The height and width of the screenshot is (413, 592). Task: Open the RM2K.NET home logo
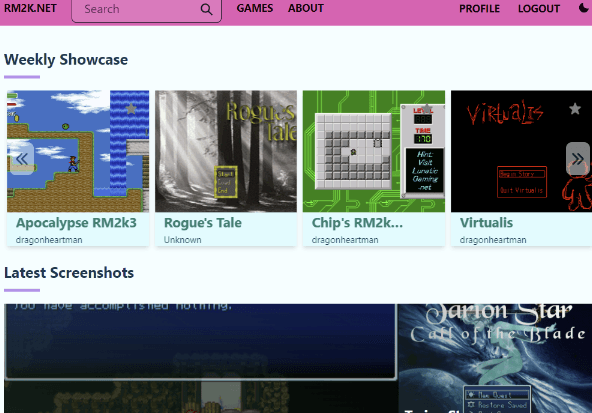point(30,8)
